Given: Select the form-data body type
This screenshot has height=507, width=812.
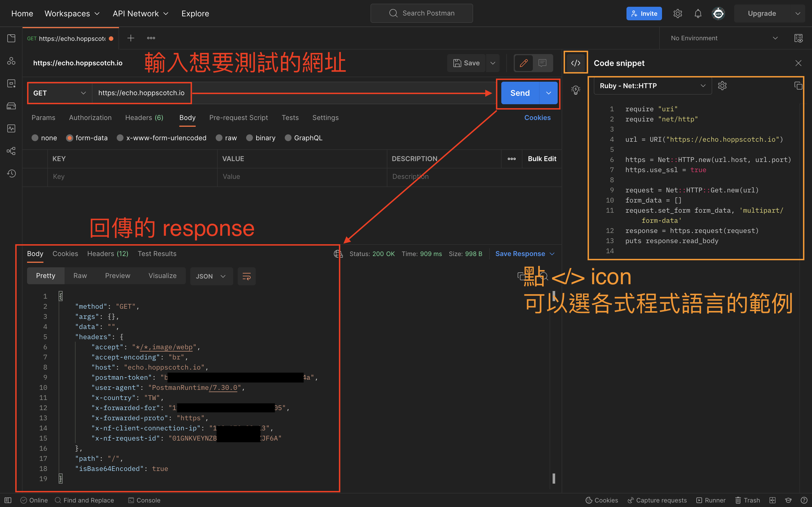Looking at the screenshot, I should [x=87, y=138].
